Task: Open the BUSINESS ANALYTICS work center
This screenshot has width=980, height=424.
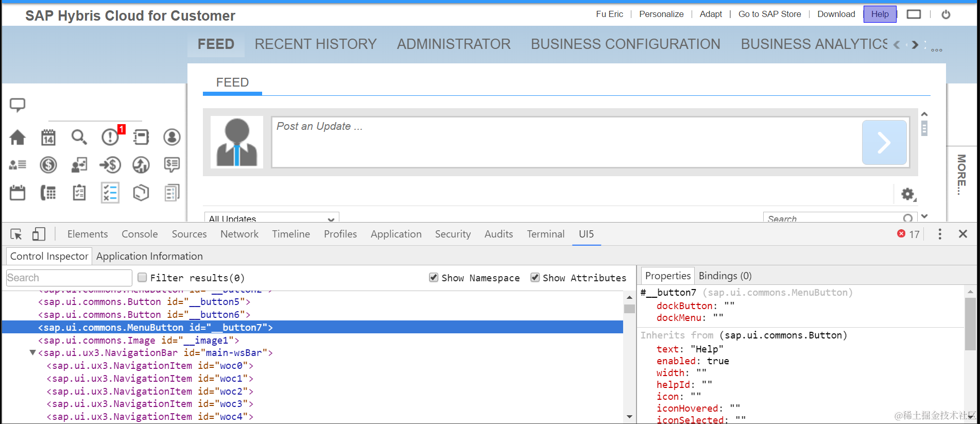Action: click(814, 44)
